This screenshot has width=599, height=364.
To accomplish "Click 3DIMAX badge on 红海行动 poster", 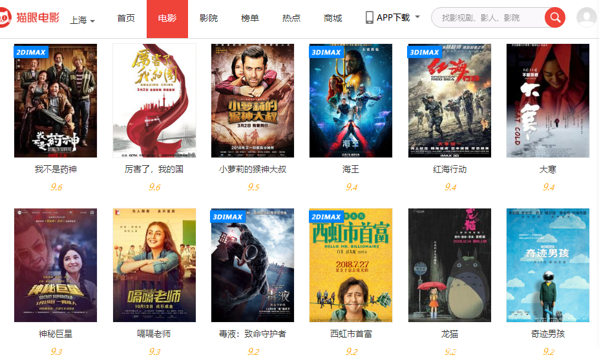I will [425, 52].
